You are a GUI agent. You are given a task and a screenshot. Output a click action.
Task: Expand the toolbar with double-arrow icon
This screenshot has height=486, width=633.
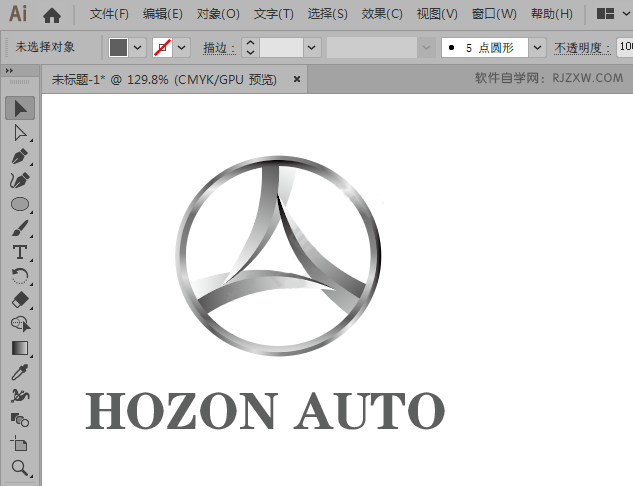9,71
